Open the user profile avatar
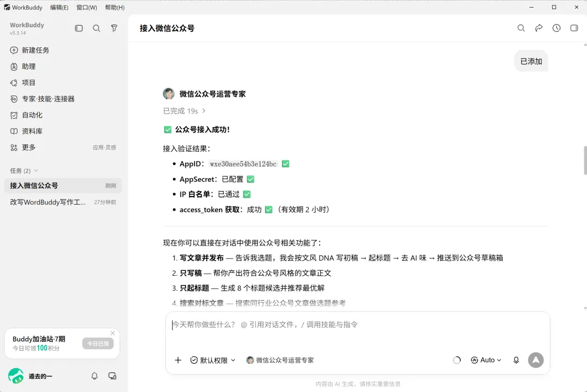The height and width of the screenshot is (392, 587). point(16,376)
